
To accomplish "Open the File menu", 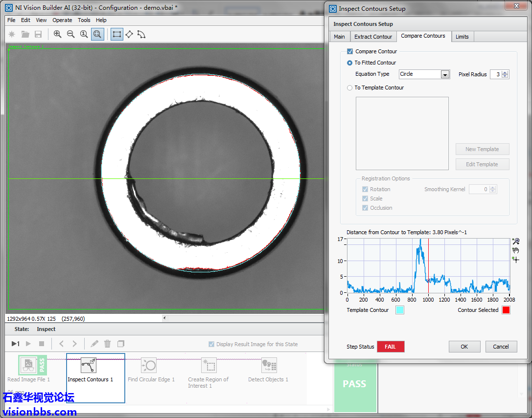I will click(x=11, y=20).
